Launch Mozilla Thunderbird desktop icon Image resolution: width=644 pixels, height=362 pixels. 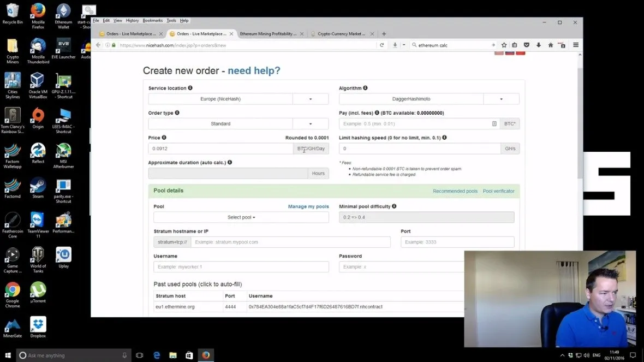38,51
